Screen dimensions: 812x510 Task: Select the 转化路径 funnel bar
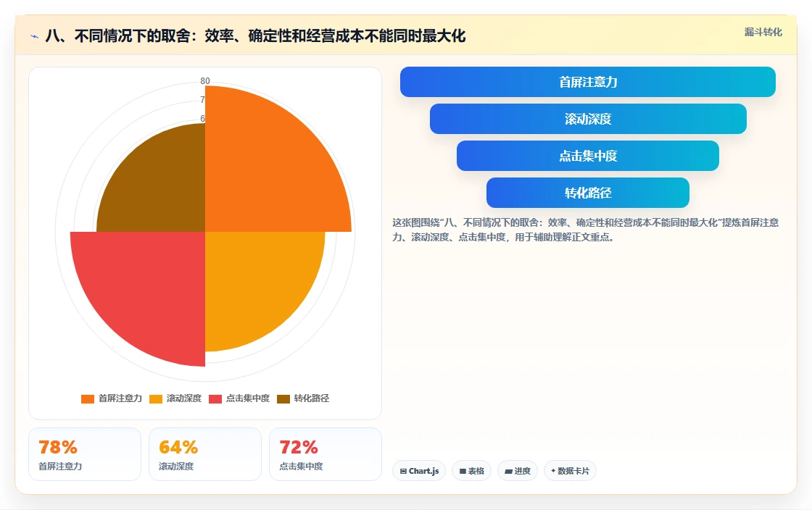588,193
